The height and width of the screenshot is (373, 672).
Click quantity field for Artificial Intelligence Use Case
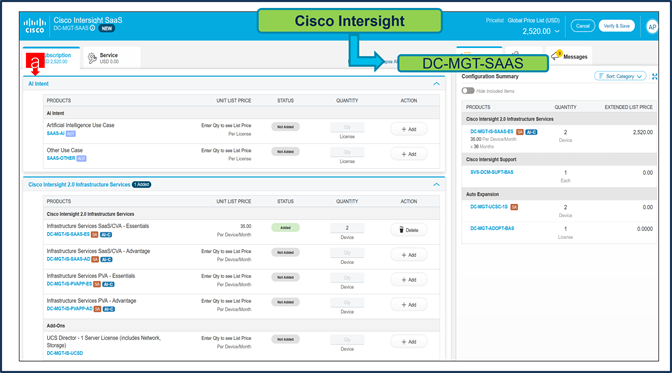click(347, 127)
